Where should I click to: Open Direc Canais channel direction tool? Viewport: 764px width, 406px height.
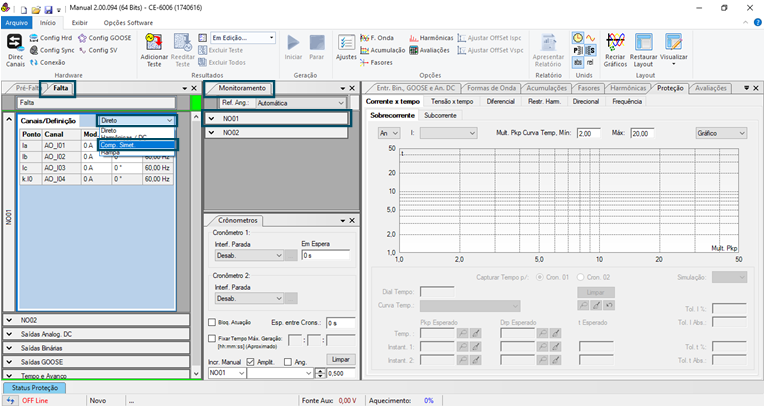point(15,50)
